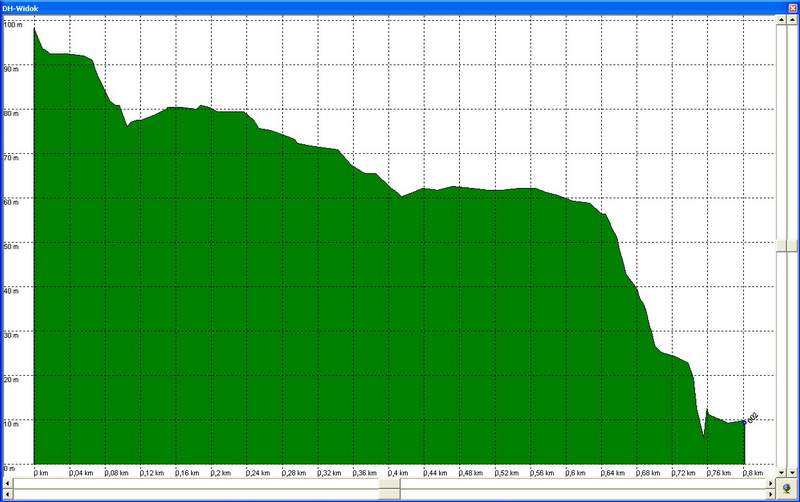Select the outermost vertical scrollbar thumb
This screenshot has width=800, height=502.
tap(793, 248)
